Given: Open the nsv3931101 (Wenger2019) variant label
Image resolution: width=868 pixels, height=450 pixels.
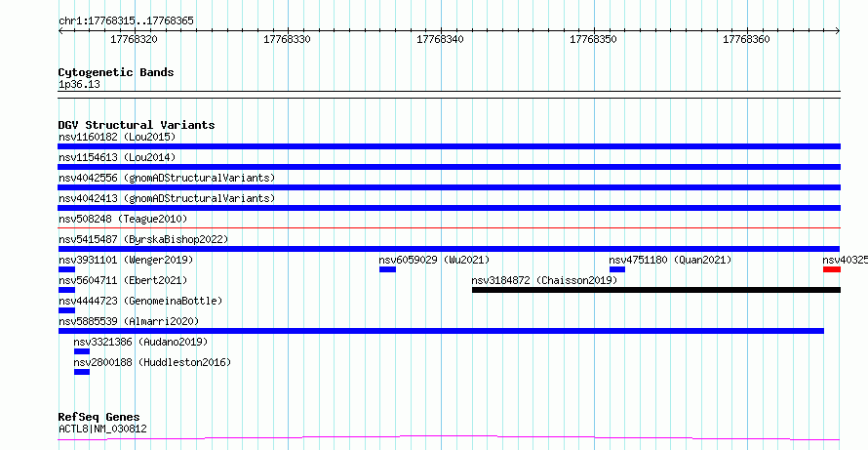Looking at the screenshot, I should 126,260.
